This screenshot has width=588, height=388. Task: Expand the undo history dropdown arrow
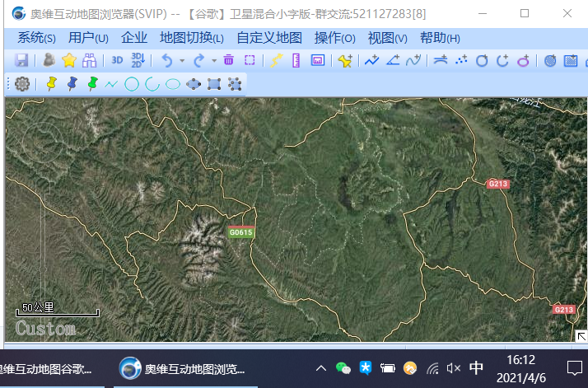(x=182, y=60)
